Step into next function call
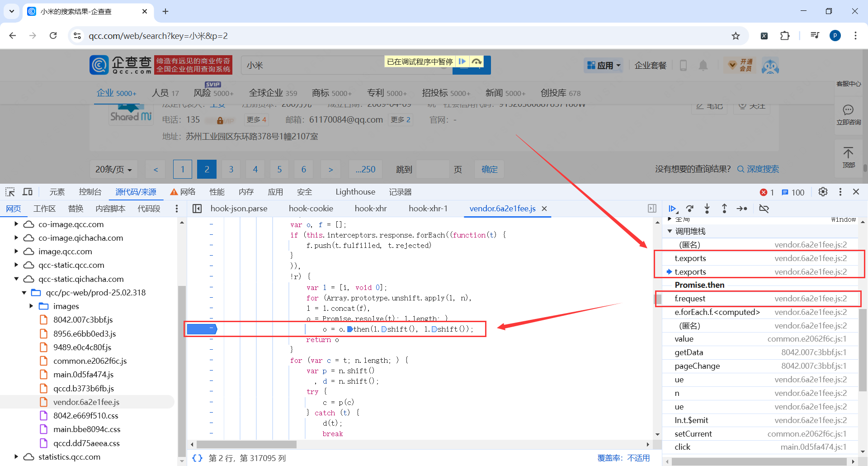 coord(707,209)
